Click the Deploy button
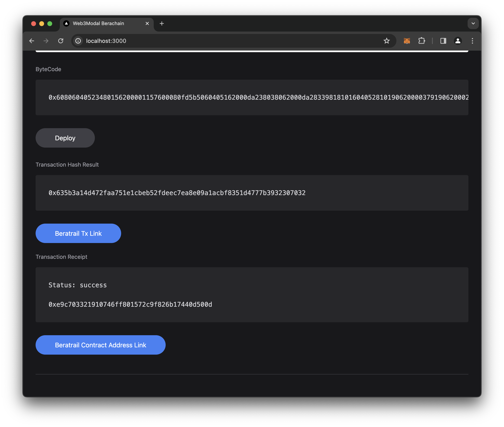Screen dimensions: 504x427 [65, 138]
